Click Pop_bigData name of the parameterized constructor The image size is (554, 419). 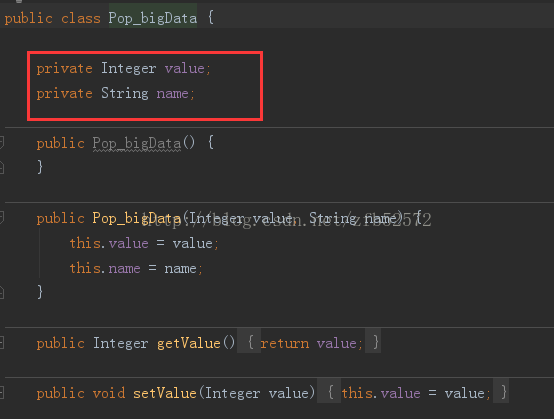tap(137, 218)
